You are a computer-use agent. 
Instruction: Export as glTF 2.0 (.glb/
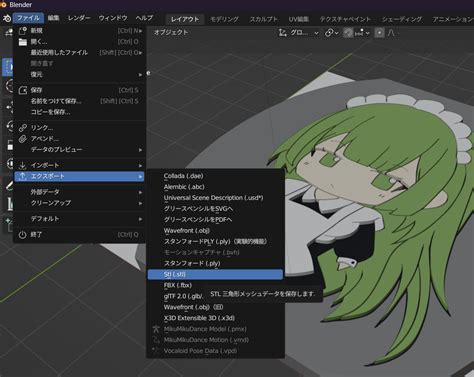pyautogui.click(x=183, y=296)
